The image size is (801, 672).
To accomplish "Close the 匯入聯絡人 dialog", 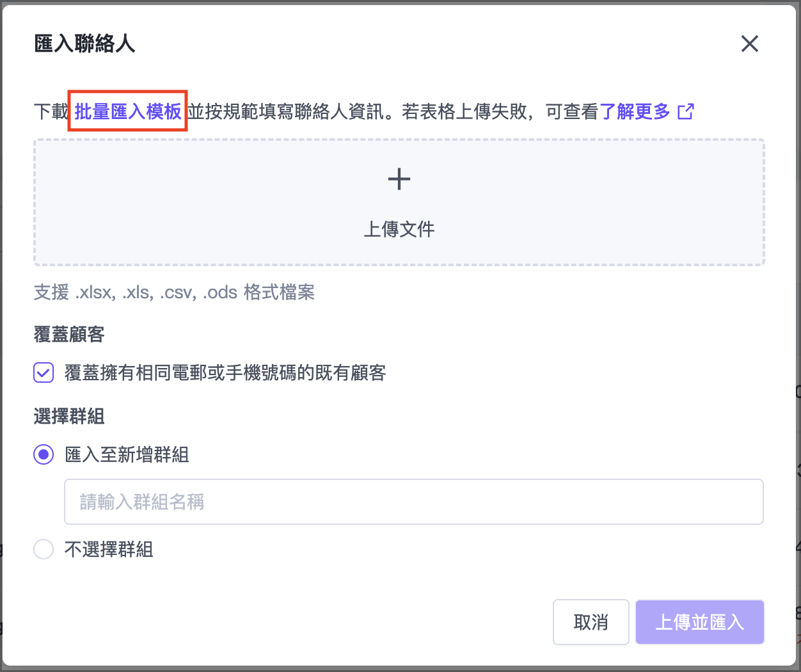I will click(x=749, y=44).
